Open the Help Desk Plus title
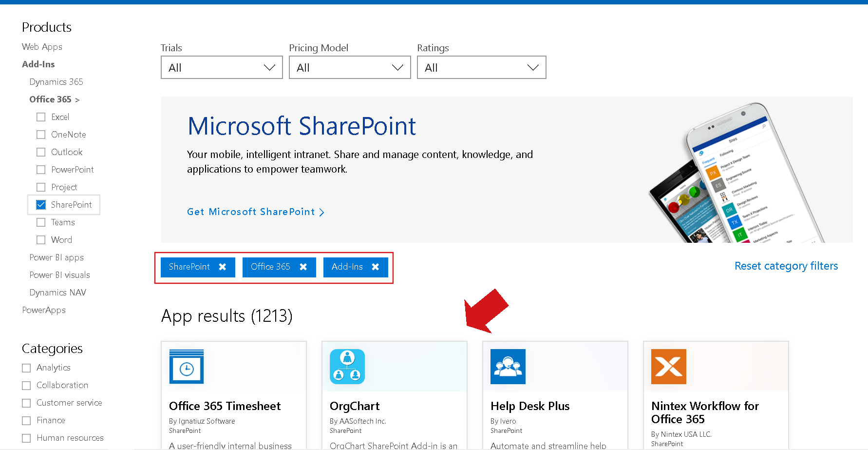 530,406
